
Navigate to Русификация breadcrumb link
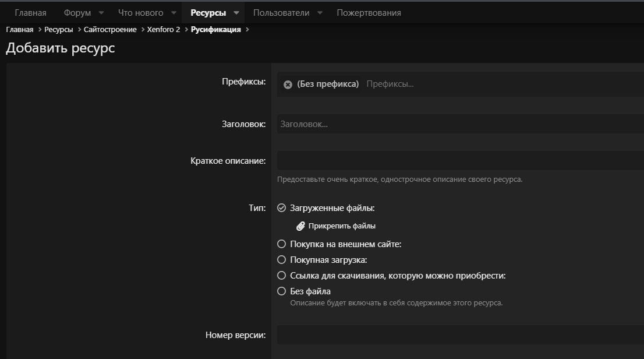[216, 29]
